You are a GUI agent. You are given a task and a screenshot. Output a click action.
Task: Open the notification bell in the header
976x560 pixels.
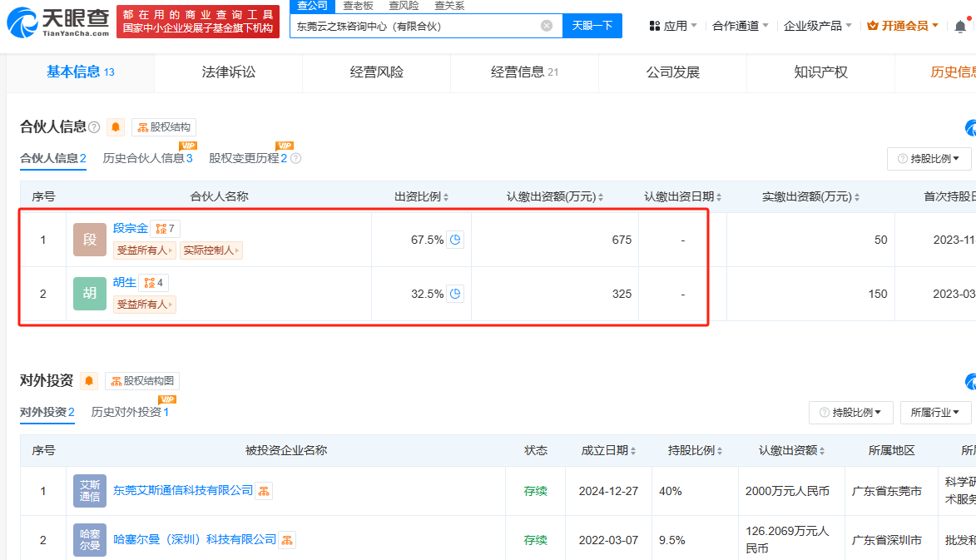[x=960, y=26]
